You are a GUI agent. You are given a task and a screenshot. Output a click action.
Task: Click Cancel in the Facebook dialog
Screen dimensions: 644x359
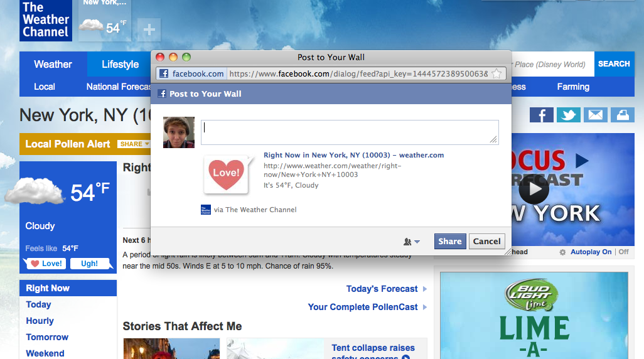486,242
